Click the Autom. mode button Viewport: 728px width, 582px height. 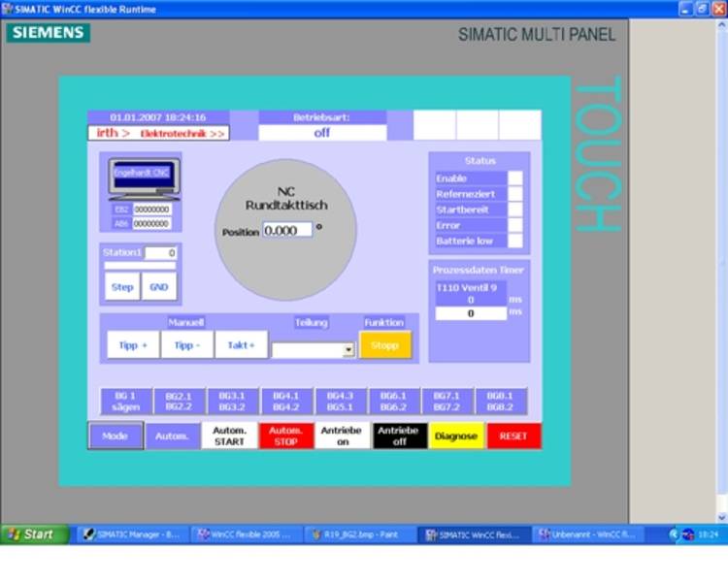point(172,436)
